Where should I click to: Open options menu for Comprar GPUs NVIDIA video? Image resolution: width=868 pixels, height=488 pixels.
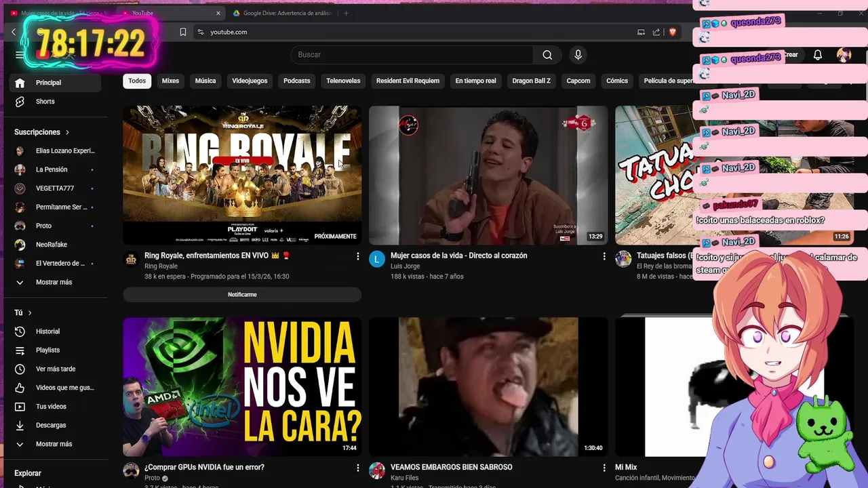(x=358, y=468)
